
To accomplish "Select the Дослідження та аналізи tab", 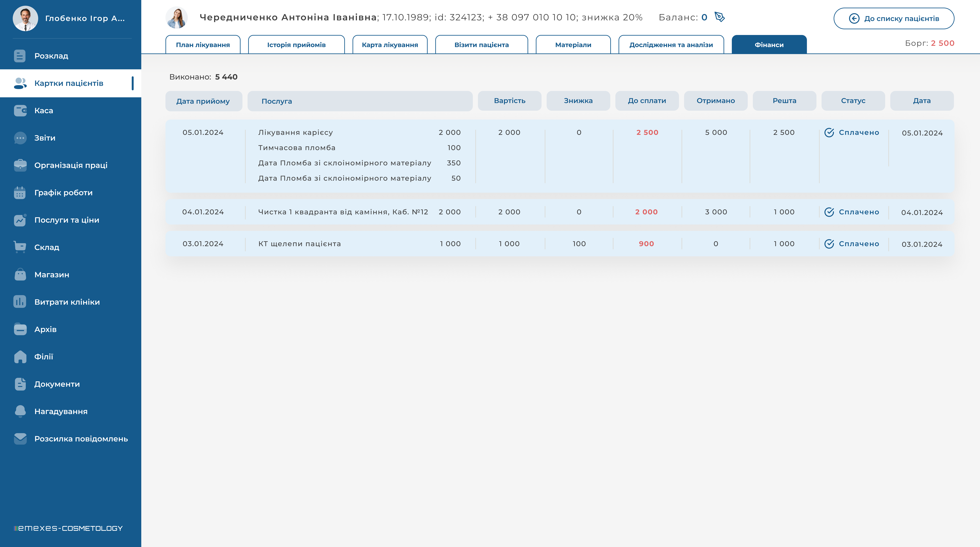I will pos(671,45).
